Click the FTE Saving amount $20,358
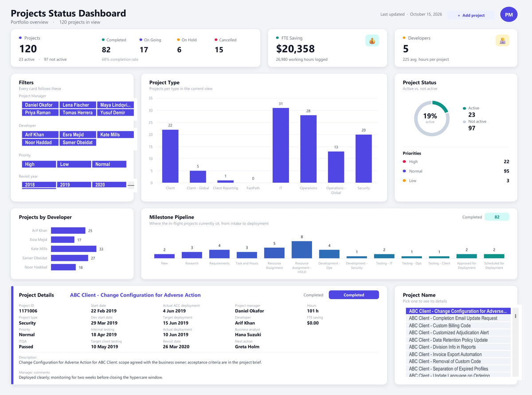 (295, 49)
